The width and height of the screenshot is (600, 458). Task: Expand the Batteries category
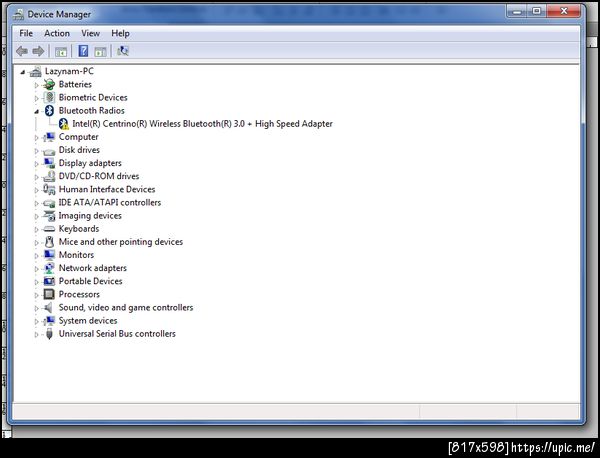tap(36, 85)
